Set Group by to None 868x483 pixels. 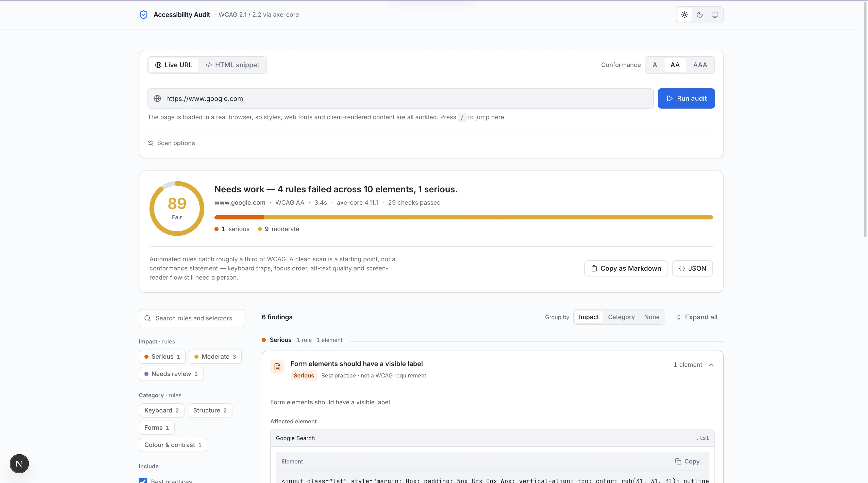[652, 317]
